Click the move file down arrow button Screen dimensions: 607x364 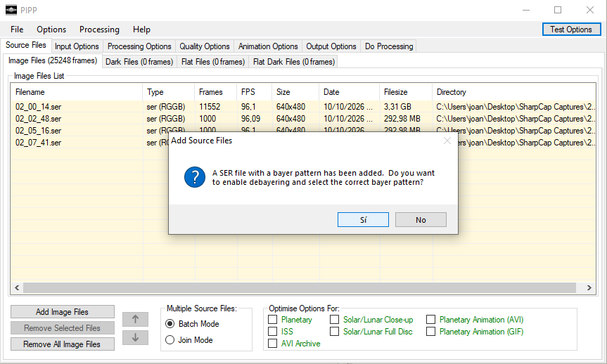135,337
